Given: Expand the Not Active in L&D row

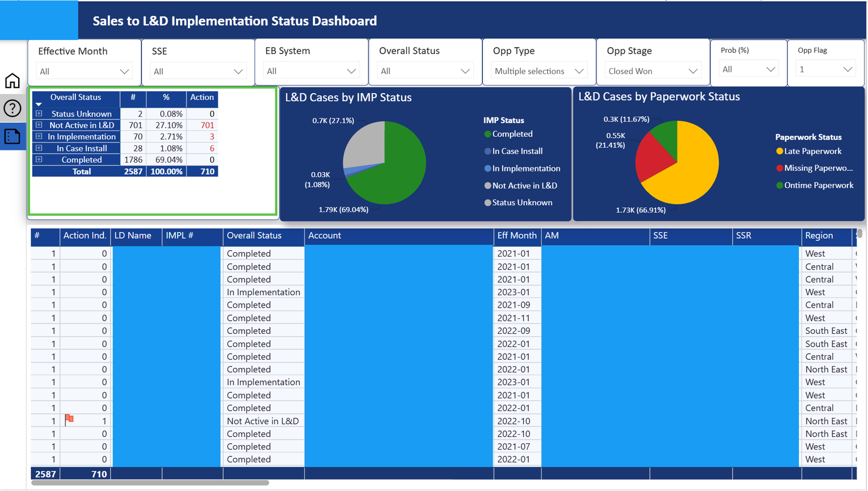Looking at the screenshot, I should [39, 125].
